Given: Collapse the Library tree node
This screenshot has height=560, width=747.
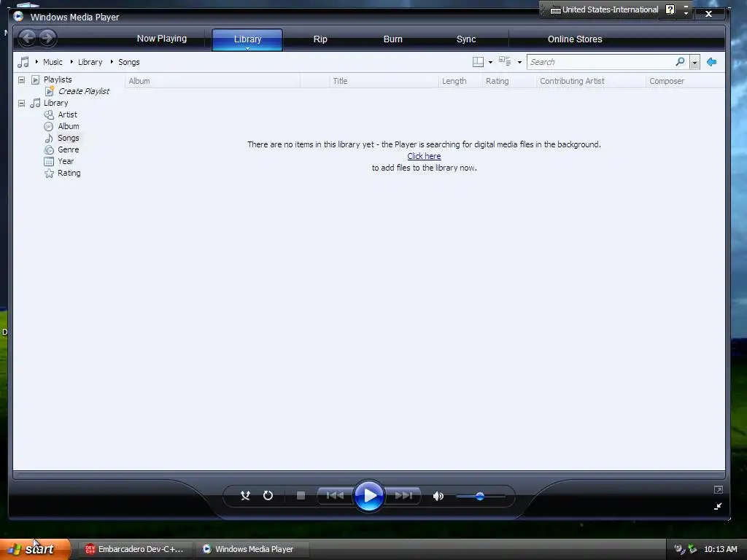Looking at the screenshot, I should [x=21, y=103].
